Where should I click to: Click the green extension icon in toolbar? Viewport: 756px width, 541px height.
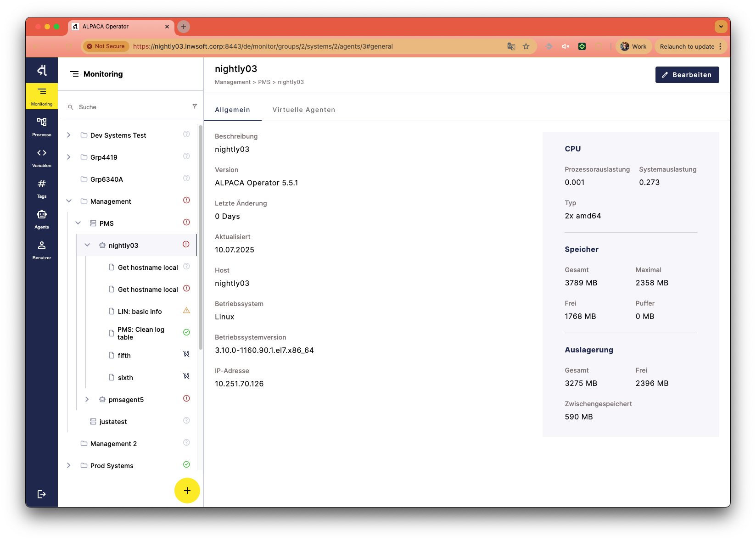(582, 46)
